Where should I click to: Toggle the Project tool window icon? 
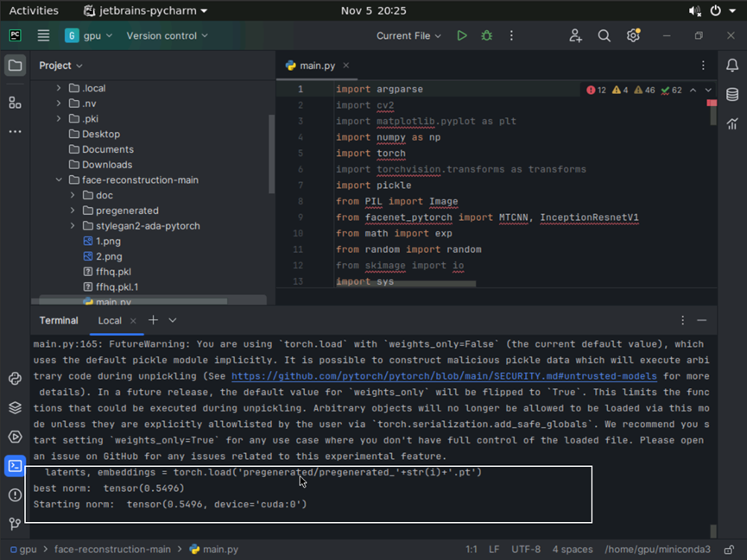15,66
